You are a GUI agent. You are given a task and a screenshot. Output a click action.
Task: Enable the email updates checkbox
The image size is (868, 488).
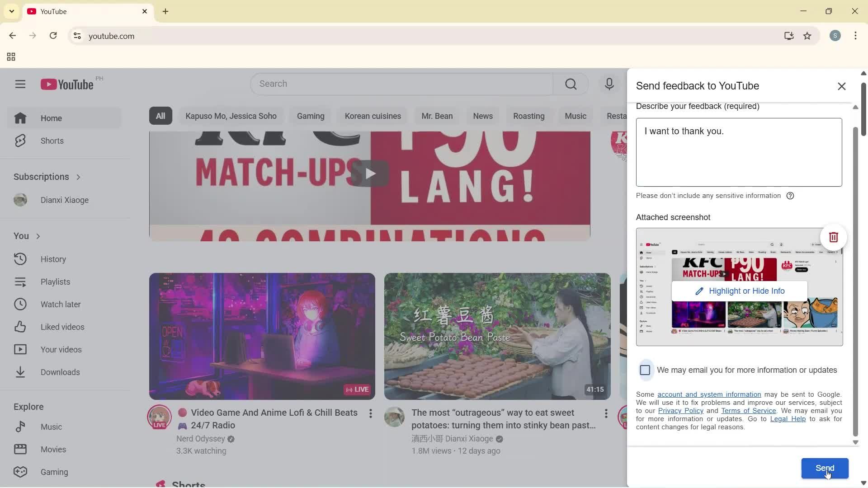pos(645,370)
